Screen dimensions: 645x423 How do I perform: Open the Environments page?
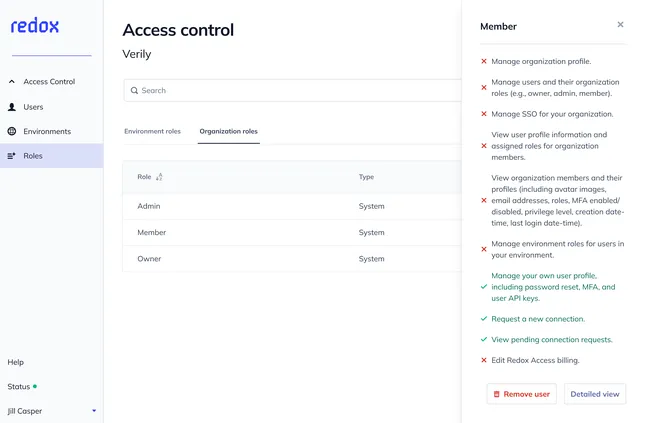coord(47,131)
